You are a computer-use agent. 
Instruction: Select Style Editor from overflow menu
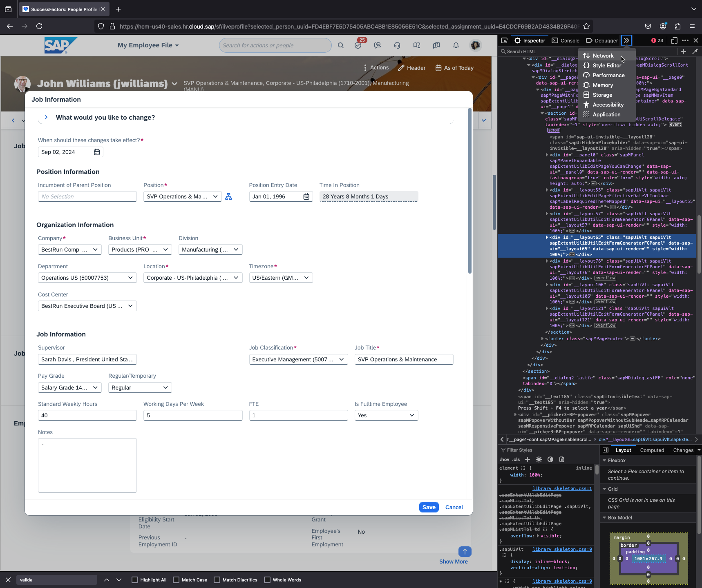pyautogui.click(x=607, y=65)
